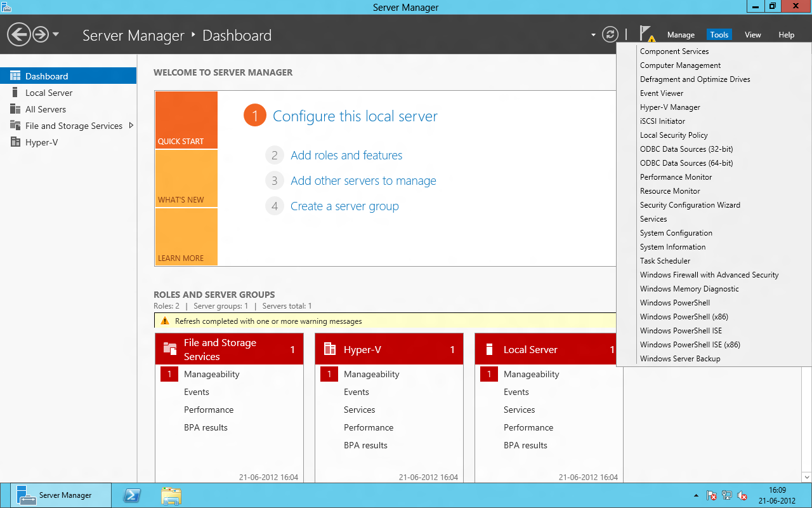This screenshot has height=508, width=812.
Task: Click Add roles and features link
Action: pyautogui.click(x=346, y=156)
